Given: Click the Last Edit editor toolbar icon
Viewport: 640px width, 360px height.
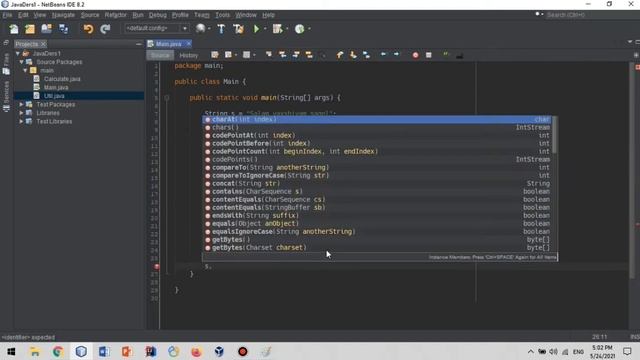Looking at the screenshot, I should coord(215,55).
